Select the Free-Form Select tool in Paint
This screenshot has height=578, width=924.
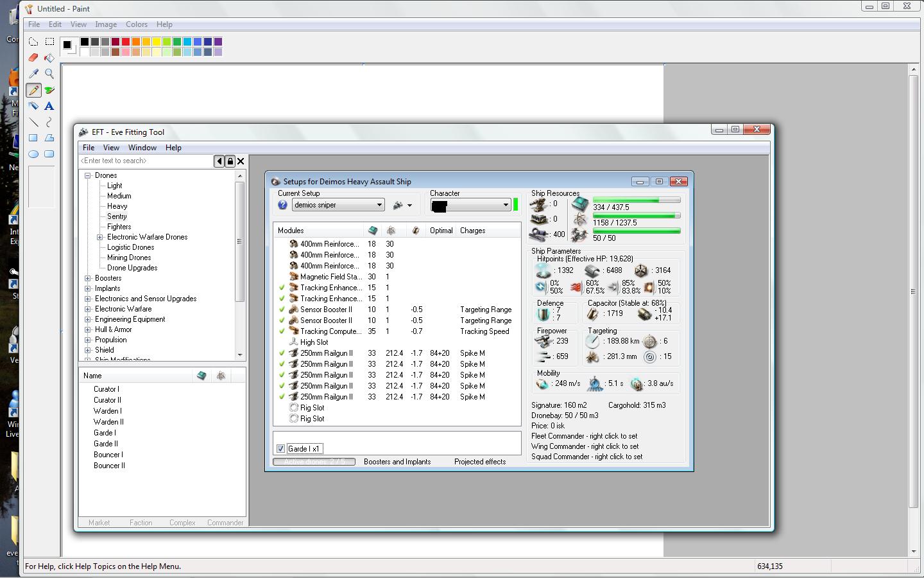click(x=33, y=42)
